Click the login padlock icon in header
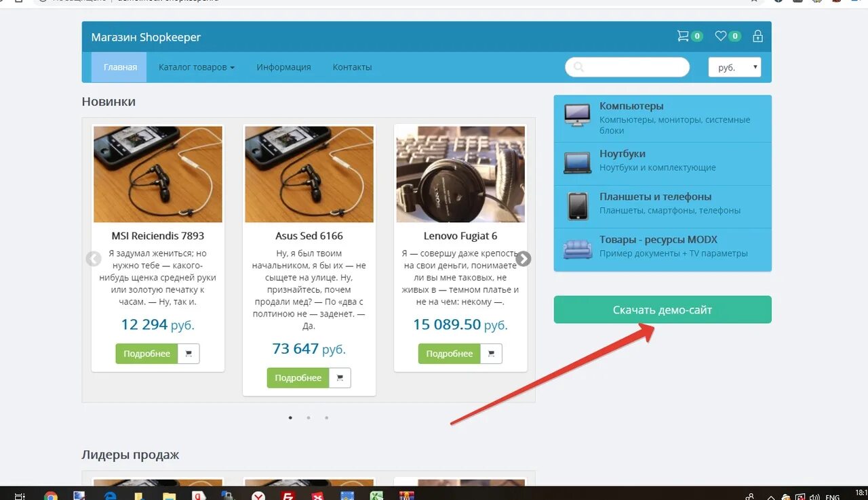 [x=757, y=37]
